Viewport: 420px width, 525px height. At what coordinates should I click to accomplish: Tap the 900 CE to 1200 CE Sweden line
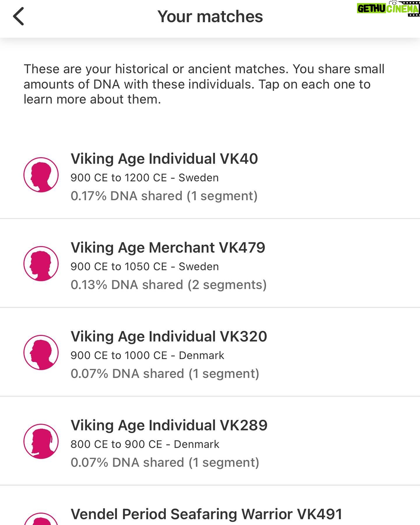coord(145,178)
